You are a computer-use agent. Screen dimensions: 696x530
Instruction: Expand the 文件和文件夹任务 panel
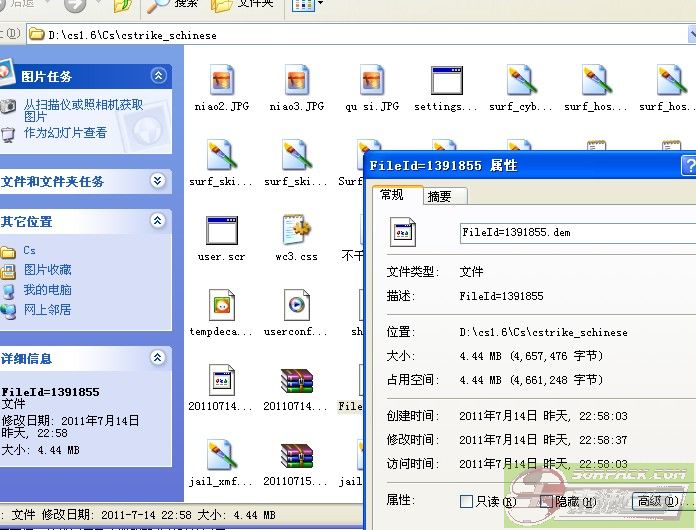point(158,181)
